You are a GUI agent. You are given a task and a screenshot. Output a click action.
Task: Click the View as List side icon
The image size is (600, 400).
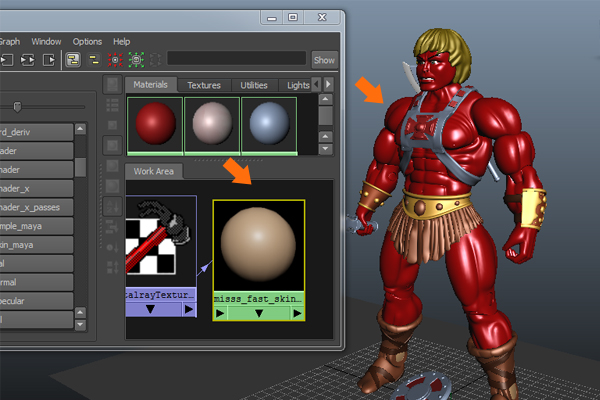point(112,105)
